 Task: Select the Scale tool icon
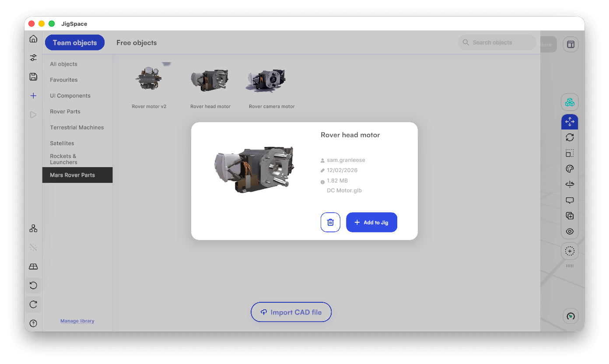pyautogui.click(x=570, y=153)
